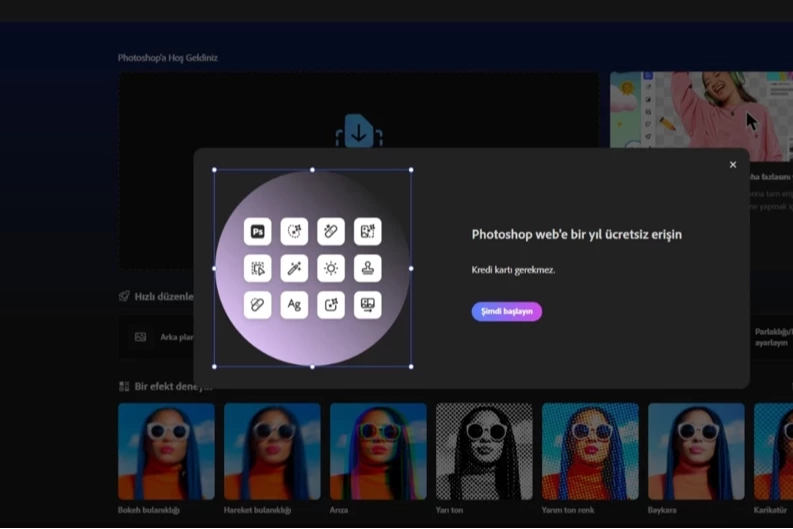Viewport: 793px width, 529px height.
Task: Click the brightness sun icon in dialog
Action: [331, 268]
